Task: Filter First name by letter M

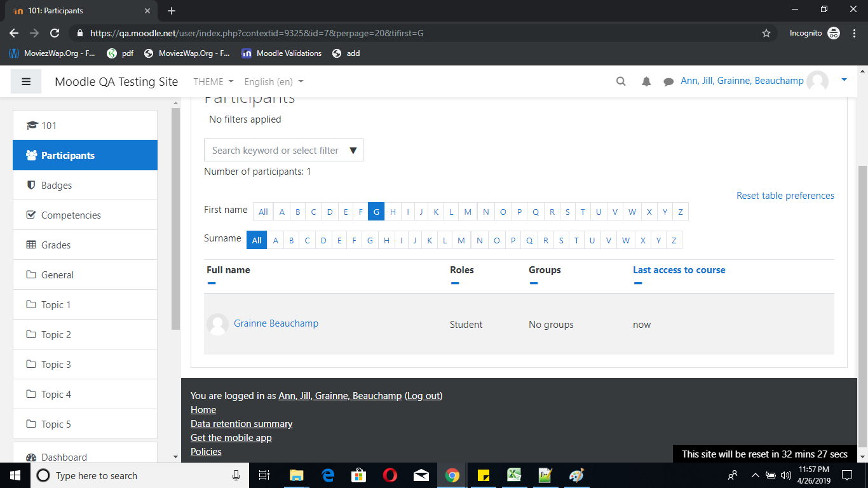Action: tap(468, 212)
